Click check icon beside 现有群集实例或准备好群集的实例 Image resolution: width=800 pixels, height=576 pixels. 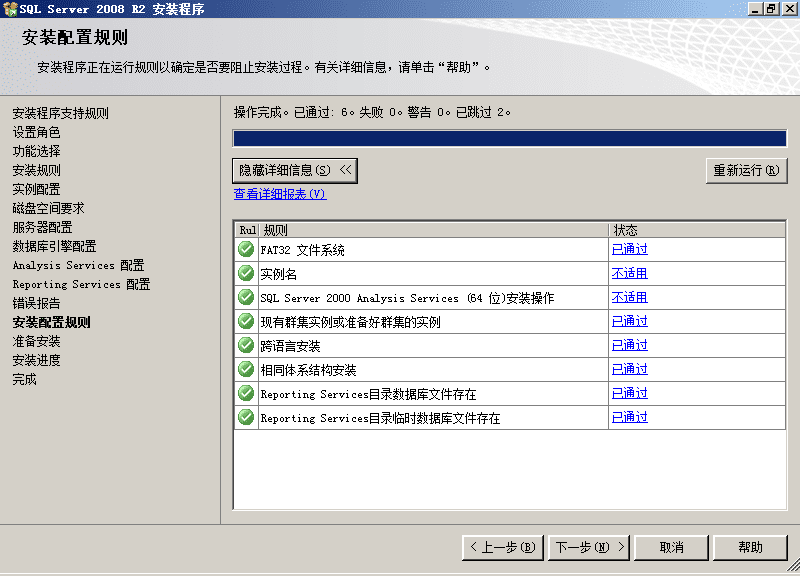pyautogui.click(x=246, y=321)
